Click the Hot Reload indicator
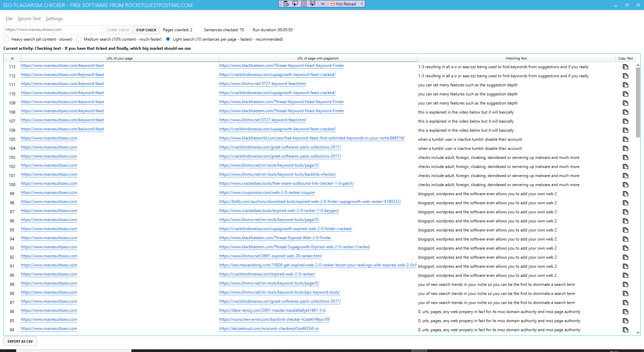 (343, 4)
